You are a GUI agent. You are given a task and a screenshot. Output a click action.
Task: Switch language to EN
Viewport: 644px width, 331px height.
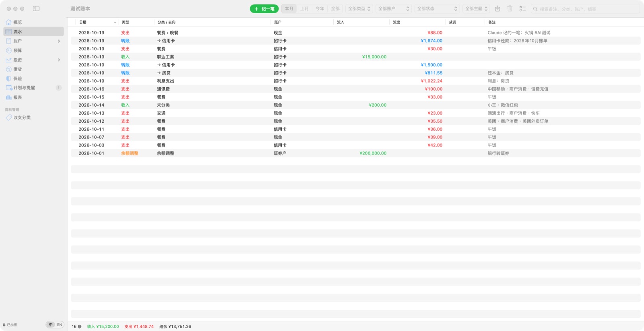point(60,325)
